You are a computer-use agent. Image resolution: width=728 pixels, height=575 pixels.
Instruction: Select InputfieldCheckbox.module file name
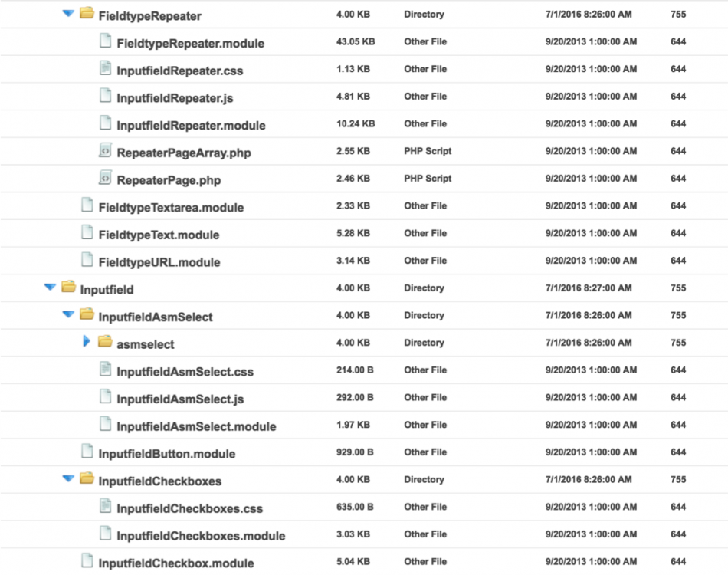click(x=175, y=563)
